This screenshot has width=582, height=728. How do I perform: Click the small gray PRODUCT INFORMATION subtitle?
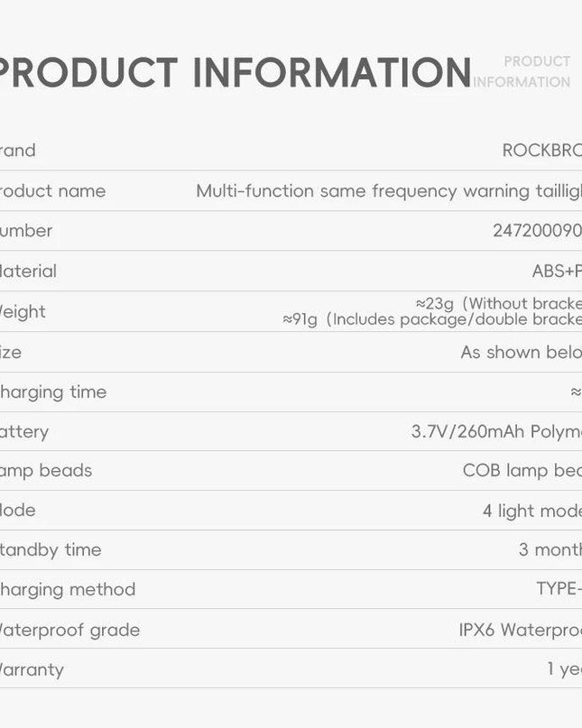click(523, 71)
